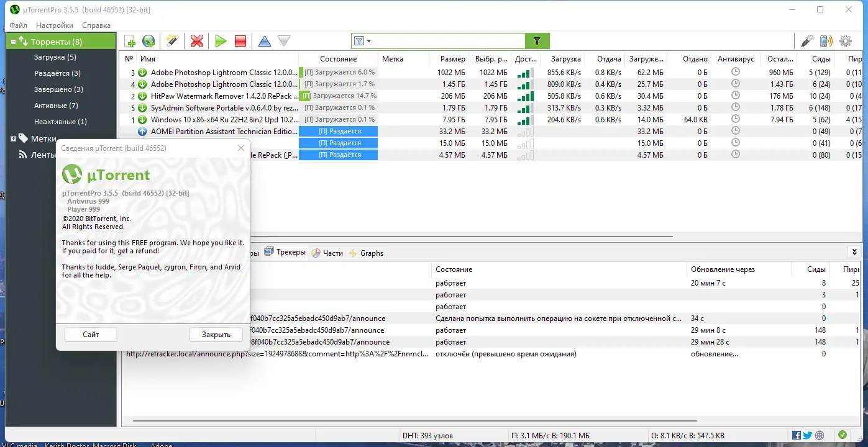Click the pen icon in the top-right toolbar

pyautogui.click(x=807, y=41)
